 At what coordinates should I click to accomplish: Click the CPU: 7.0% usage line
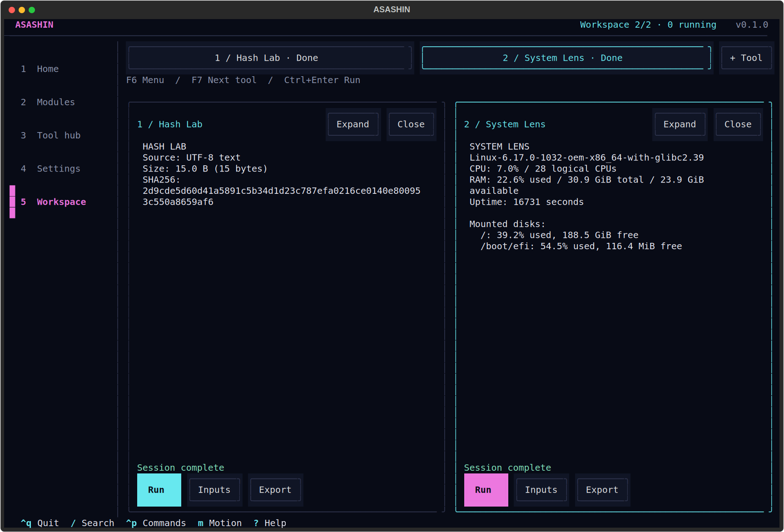pyautogui.click(x=543, y=168)
